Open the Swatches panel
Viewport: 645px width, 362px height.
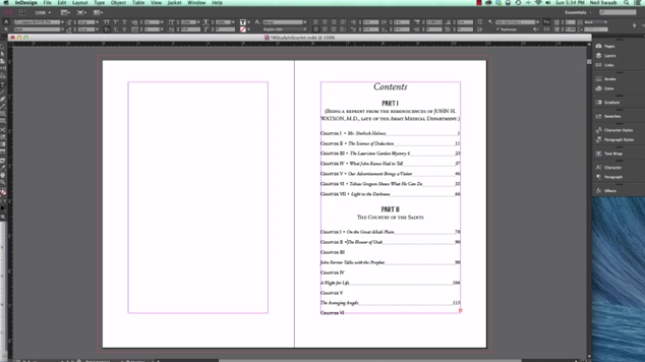(x=608, y=116)
